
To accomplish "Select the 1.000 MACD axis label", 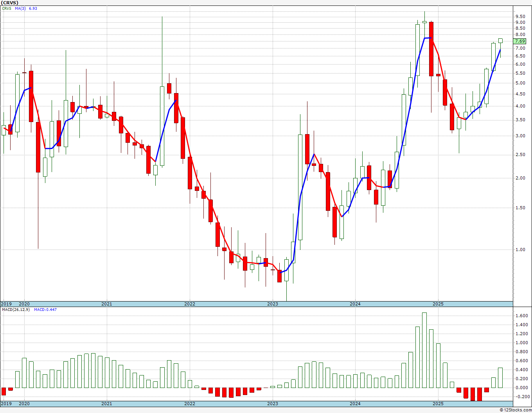I will (521, 343).
